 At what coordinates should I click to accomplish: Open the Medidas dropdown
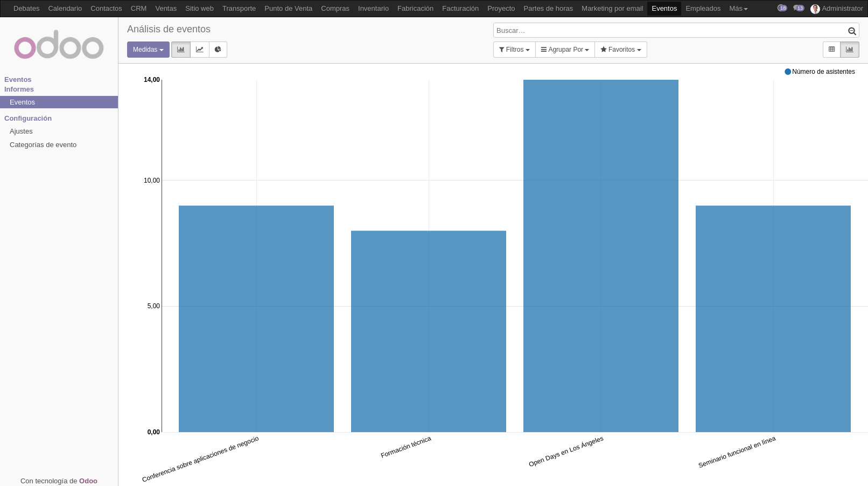coord(148,49)
